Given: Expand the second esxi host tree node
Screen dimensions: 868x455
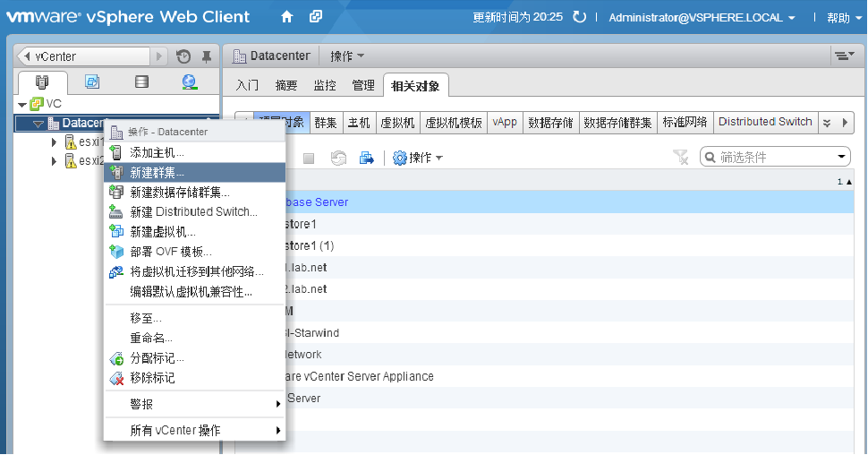Looking at the screenshot, I should point(54,161).
